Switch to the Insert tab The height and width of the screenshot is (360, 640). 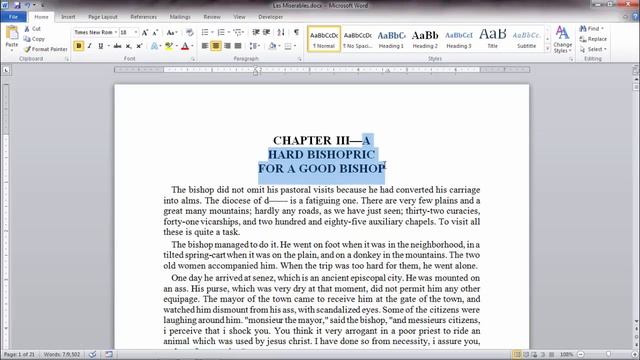pos(68,17)
